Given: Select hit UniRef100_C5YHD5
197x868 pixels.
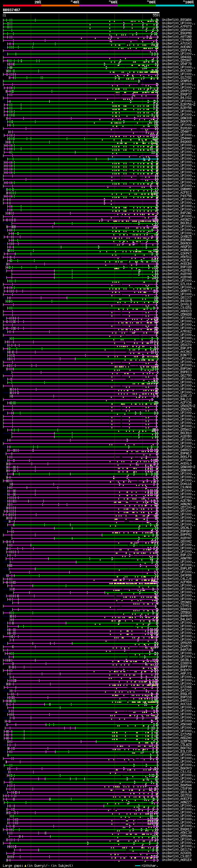Looking at the screenshot, I should pos(177,40).
